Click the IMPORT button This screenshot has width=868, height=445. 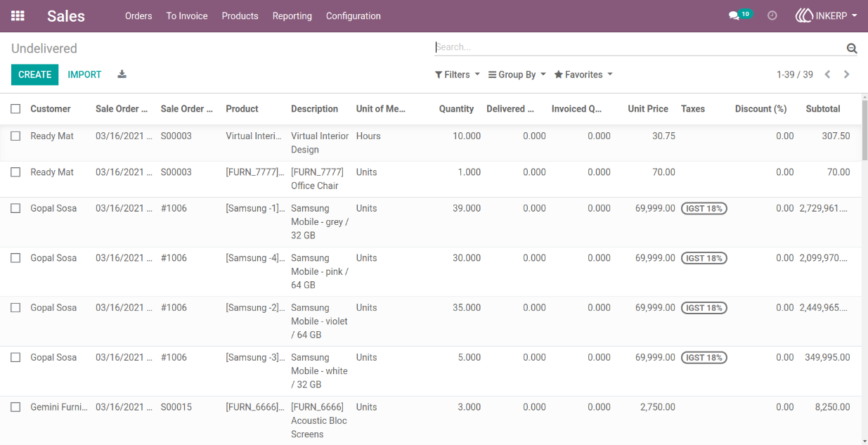tap(84, 75)
